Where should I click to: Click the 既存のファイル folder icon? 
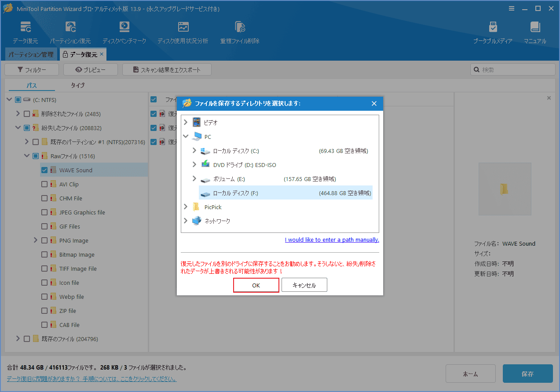click(35, 339)
